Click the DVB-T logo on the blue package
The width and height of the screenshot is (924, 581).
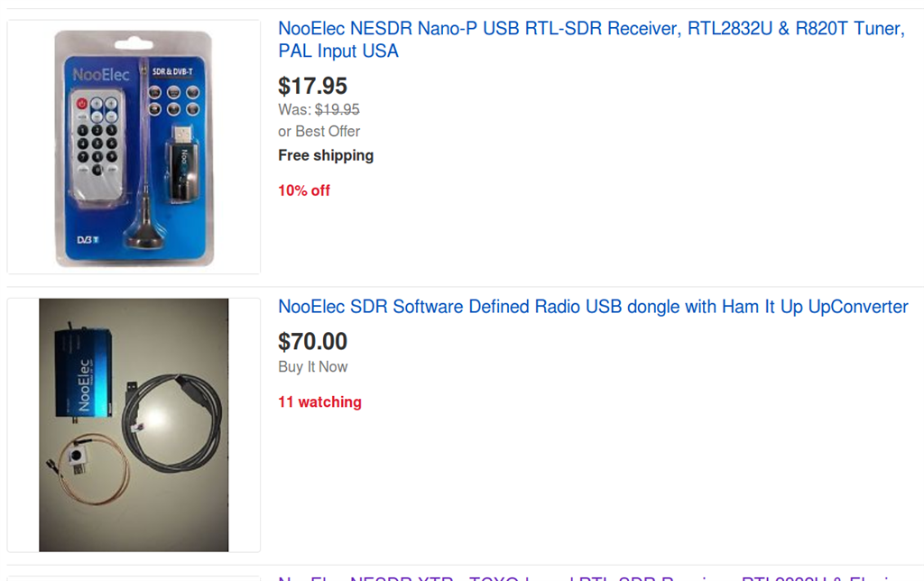pyautogui.click(x=85, y=241)
